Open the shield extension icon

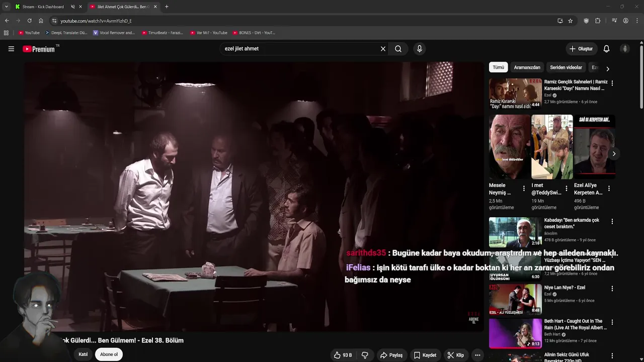pyautogui.click(x=586, y=21)
